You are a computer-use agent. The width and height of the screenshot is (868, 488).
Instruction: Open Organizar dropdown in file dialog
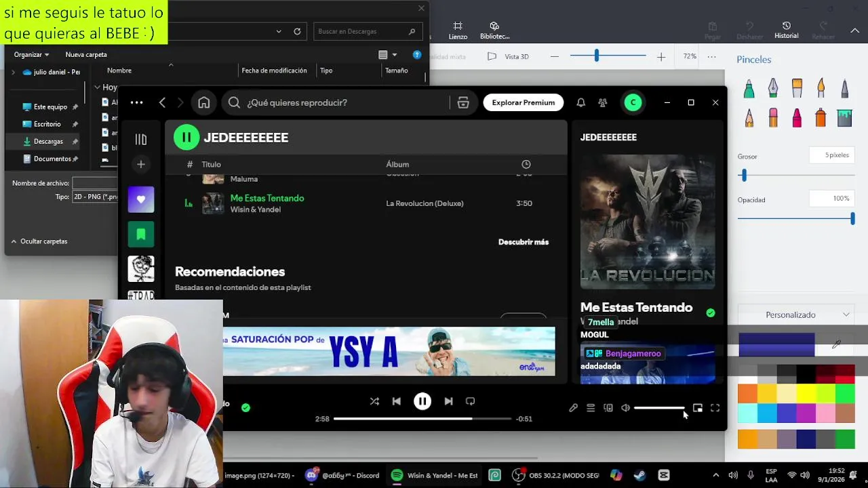click(x=32, y=54)
